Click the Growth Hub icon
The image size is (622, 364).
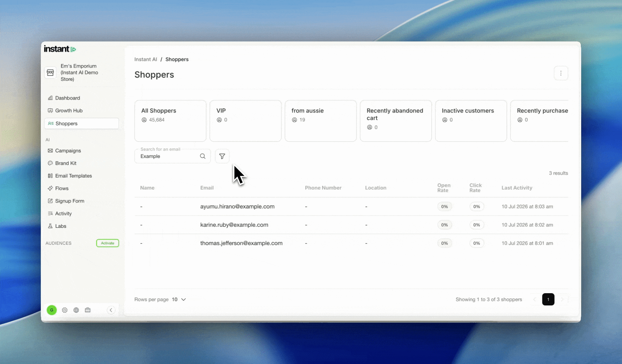click(x=50, y=111)
